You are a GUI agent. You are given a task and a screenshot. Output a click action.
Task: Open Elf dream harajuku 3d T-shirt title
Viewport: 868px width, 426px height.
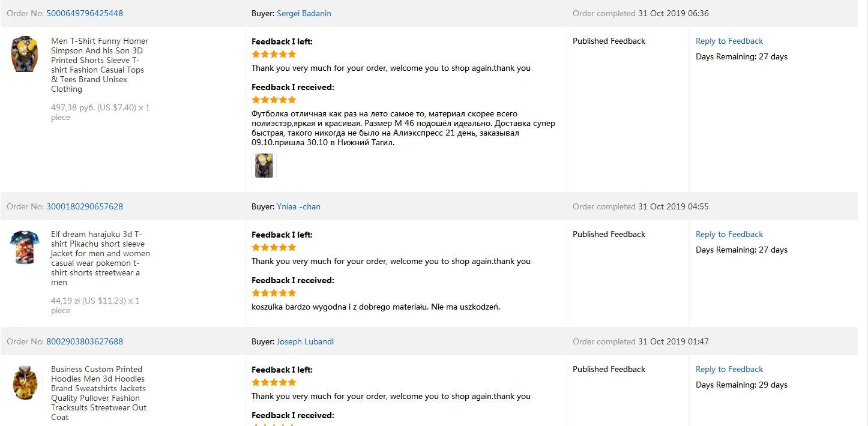pyautogui.click(x=100, y=258)
